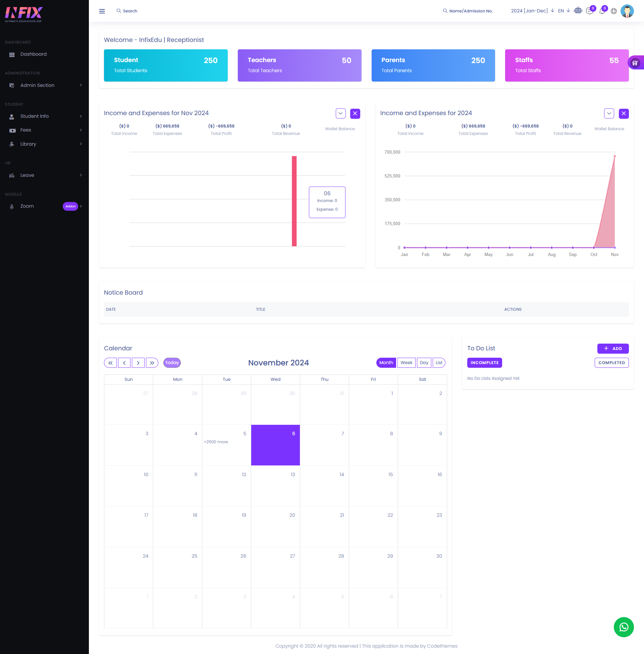The width and height of the screenshot is (644, 654).
Task: Open the chat messages icon
Action: (x=590, y=11)
